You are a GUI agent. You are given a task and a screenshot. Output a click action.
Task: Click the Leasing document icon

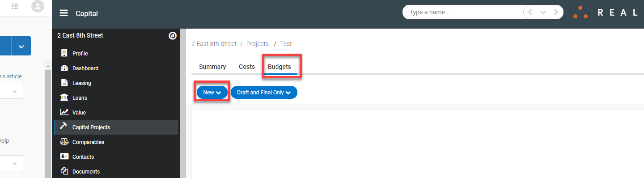[64, 83]
